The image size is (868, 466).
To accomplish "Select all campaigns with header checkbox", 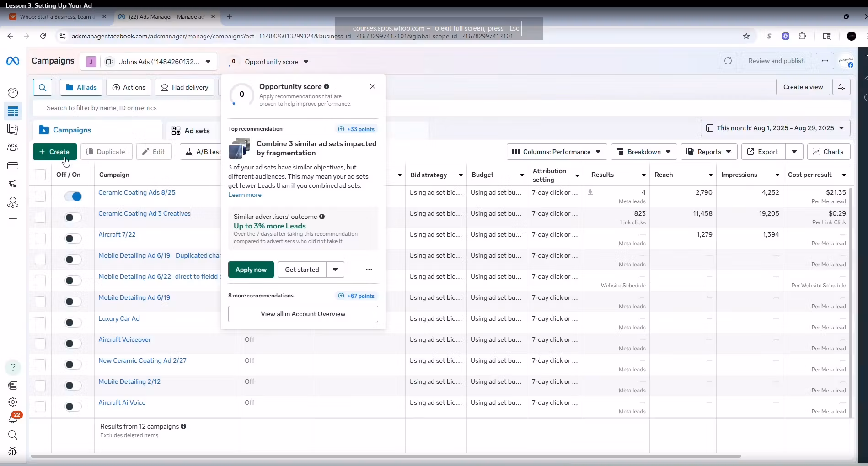I will 40,175.
